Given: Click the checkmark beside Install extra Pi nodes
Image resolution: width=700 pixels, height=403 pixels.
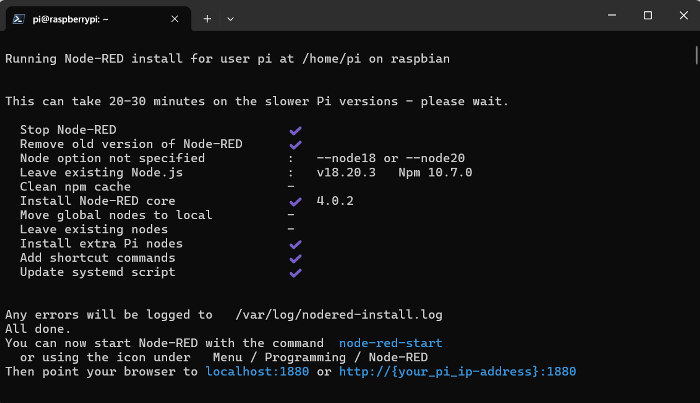Looking at the screenshot, I should click(296, 245).
